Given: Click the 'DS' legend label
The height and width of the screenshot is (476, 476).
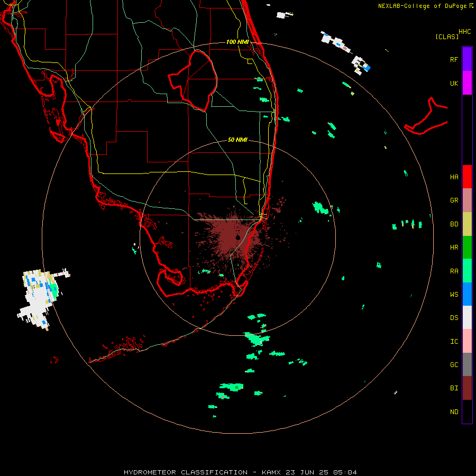Looking at the screenshot, I should 454,318.
